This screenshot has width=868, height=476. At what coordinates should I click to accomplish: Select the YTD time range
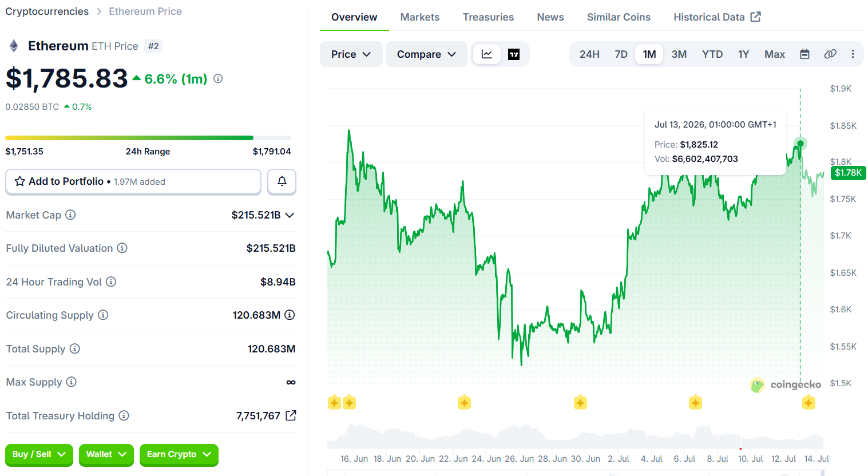(712, 54)
